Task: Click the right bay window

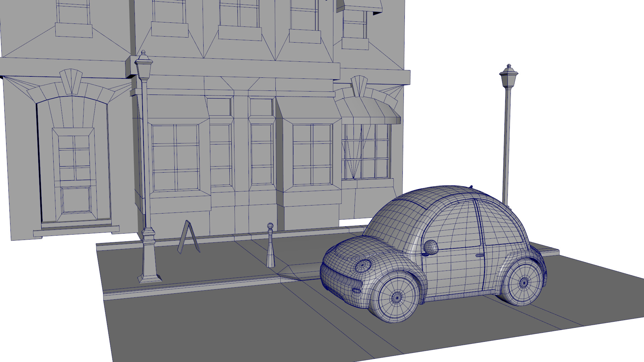Action: (x=312, y=155)
